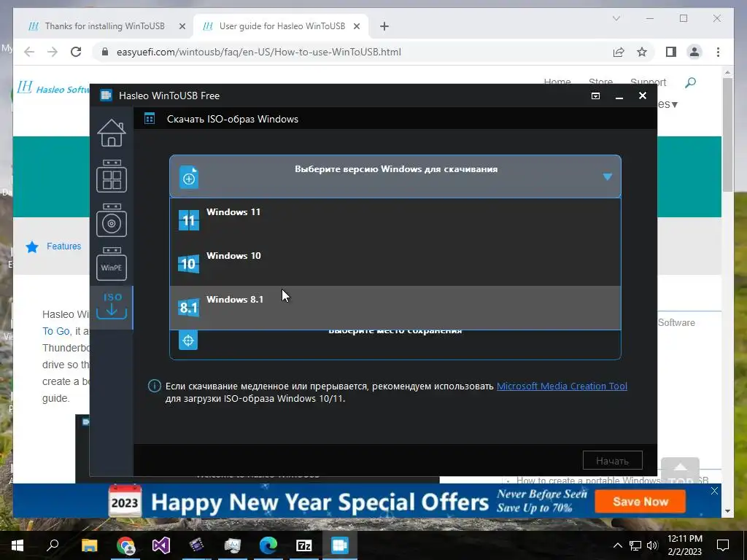Open Visual Studio from taskbar
Viewport: 747px width, 560px height.
(161, 545)
